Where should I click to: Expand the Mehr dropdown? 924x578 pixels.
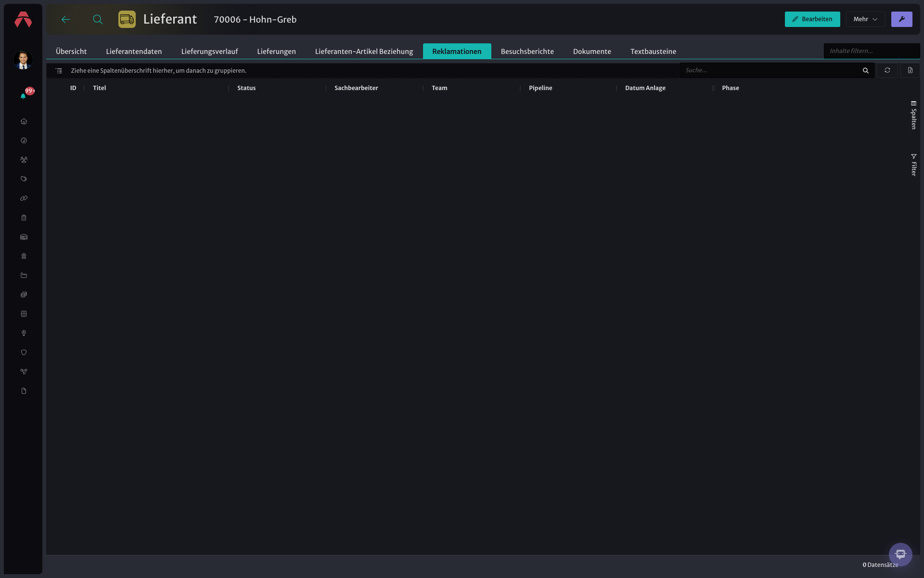tap(865, 19)
